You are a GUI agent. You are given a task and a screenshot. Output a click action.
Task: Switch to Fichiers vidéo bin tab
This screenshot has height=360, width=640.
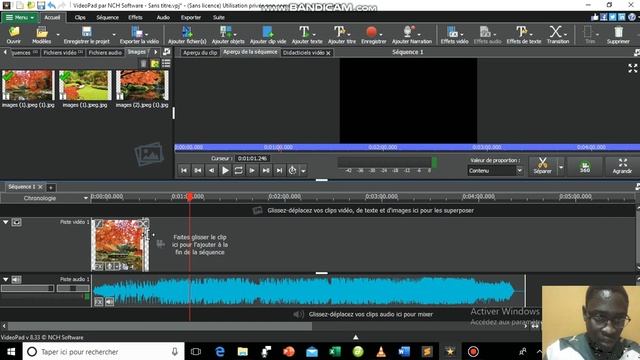63,53
